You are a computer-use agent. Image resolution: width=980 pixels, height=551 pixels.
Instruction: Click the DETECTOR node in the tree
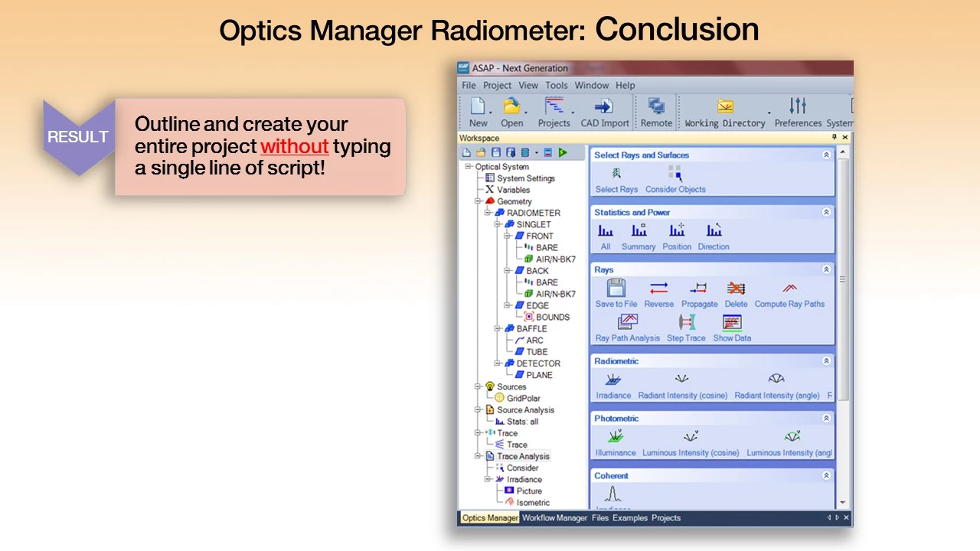click(537, 364)
